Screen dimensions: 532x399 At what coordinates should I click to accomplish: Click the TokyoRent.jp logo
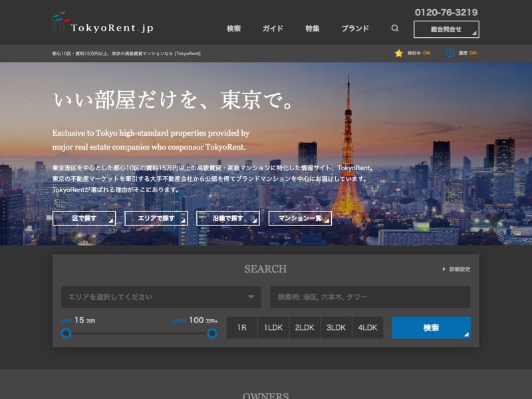point(102,26)
